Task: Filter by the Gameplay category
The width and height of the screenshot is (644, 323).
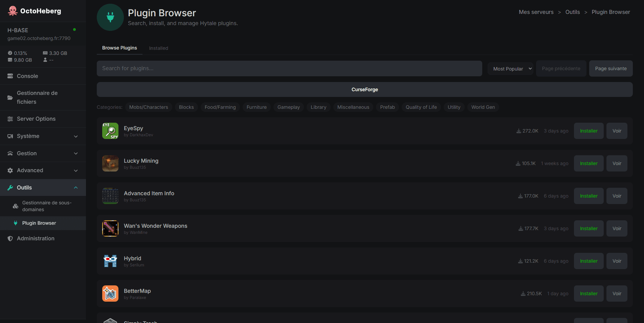Action: click(x=289, y=107)
